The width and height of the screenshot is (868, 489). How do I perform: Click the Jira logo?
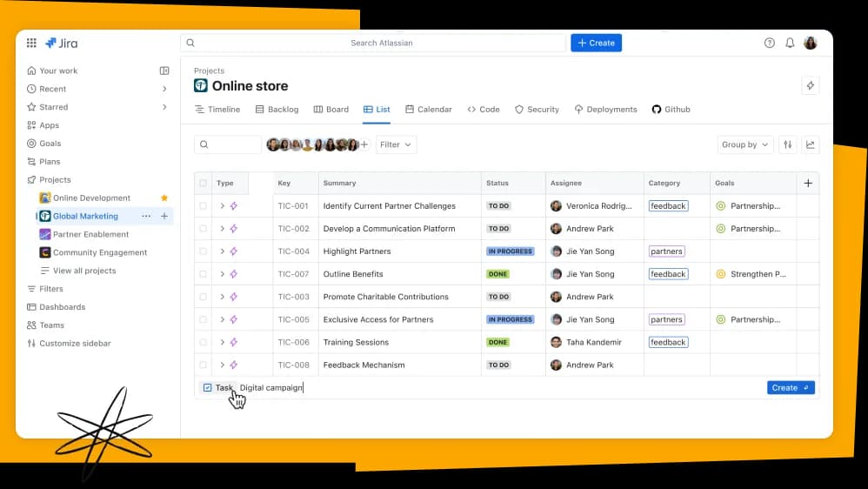[x=62, y=43]
